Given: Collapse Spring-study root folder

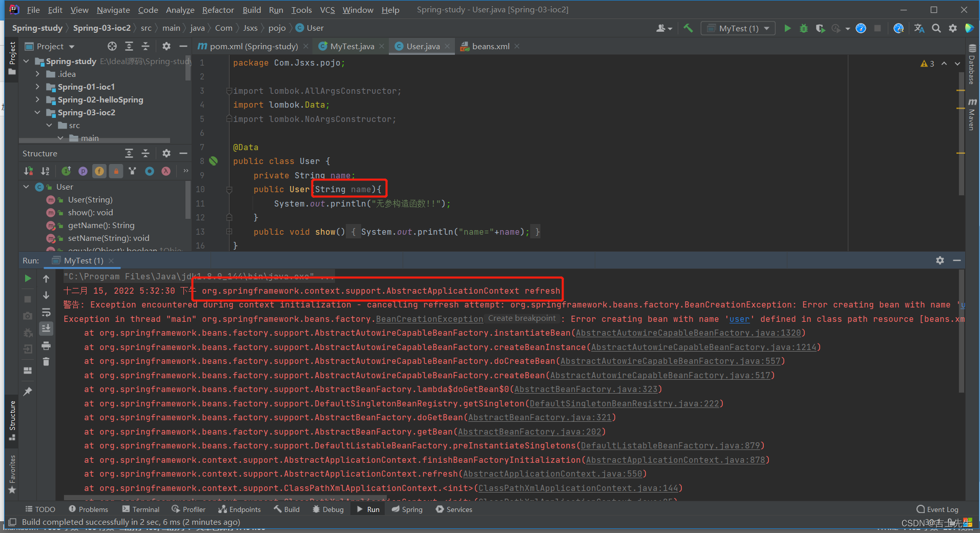Looking at the screenshot, I should [27, 61].
